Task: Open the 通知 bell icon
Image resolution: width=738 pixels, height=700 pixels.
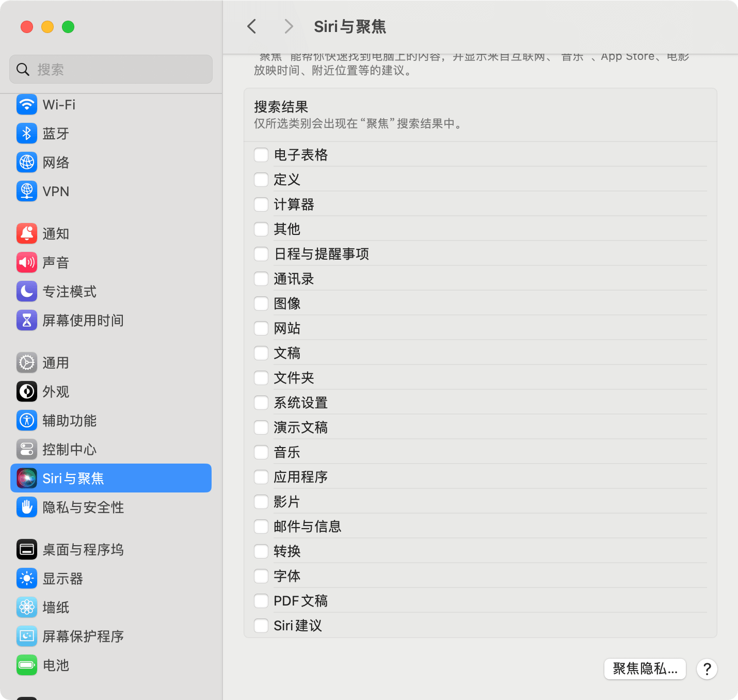Action: tap(27, 234)
